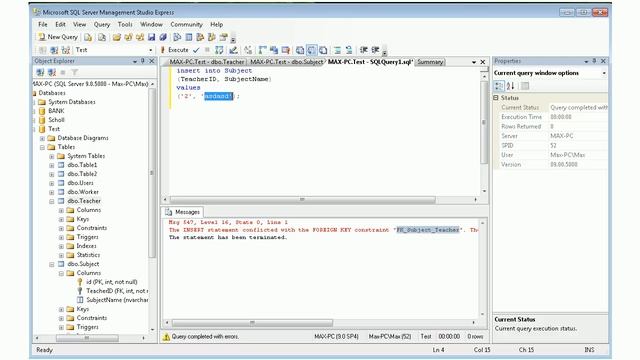
Task: Collapse the Tables node
Action: tap(42, 147)
